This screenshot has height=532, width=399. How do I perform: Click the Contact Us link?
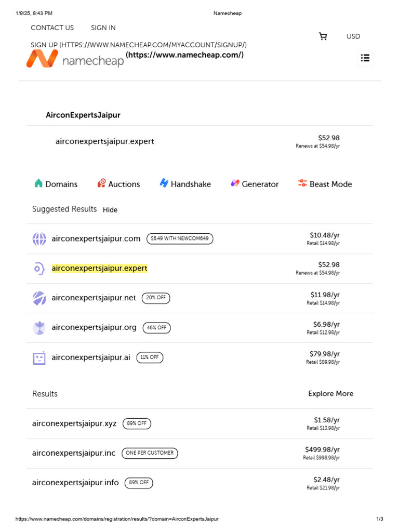[52, 28]
